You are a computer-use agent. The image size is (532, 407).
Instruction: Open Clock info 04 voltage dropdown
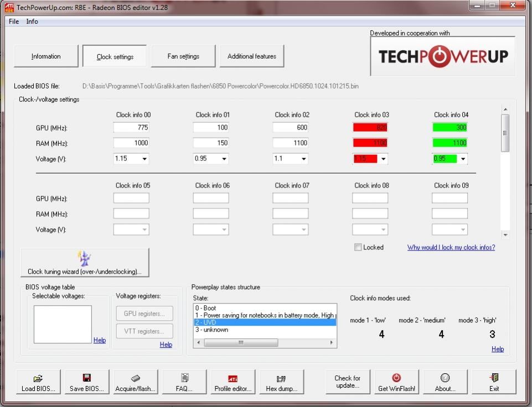(463, 159)
